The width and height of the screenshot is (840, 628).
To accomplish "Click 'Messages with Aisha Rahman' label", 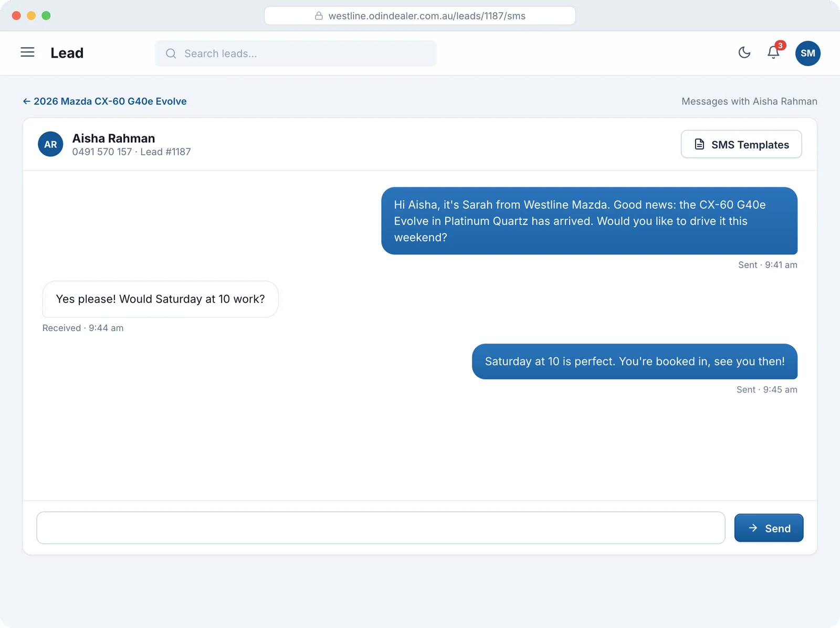I will point(749,101).
